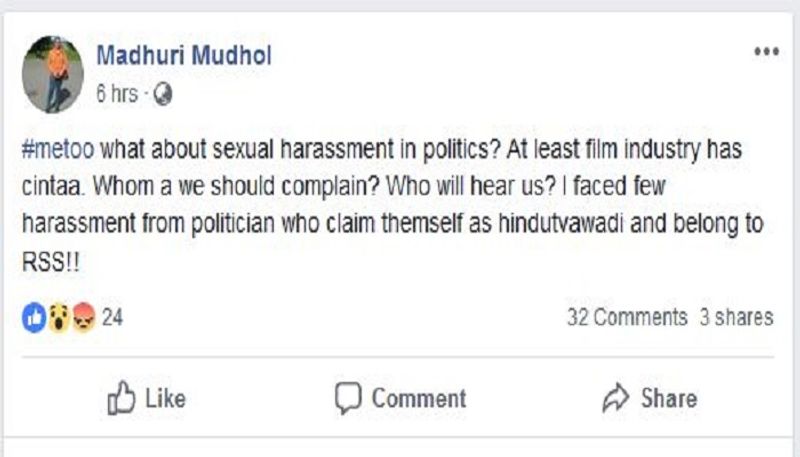The image size is (800, 457).
Task: Expand the 32 Comments thread
Action: tap(627, 318)
